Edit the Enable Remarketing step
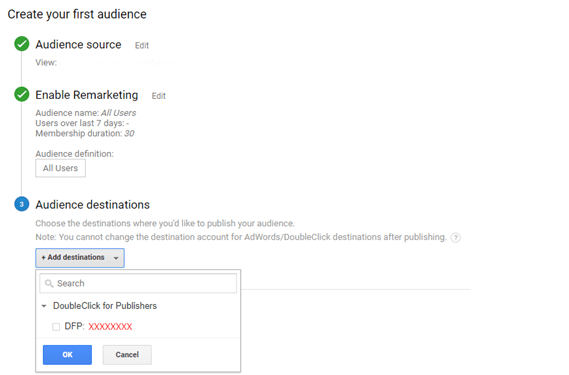Viewport: 569px width, 375px height. coord(159,96)
